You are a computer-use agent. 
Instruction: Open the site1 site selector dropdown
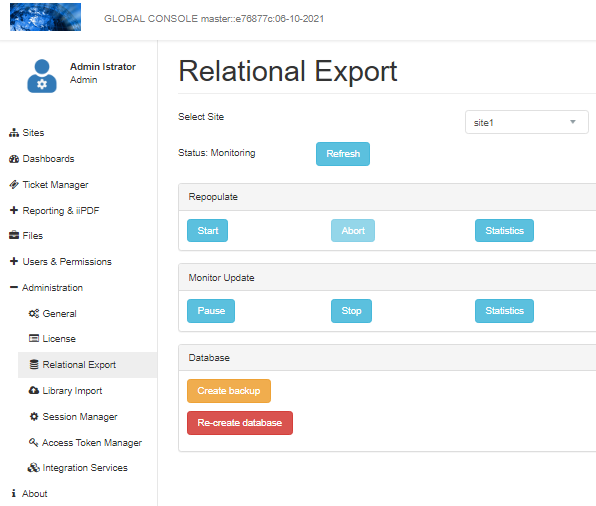[526, 122]
